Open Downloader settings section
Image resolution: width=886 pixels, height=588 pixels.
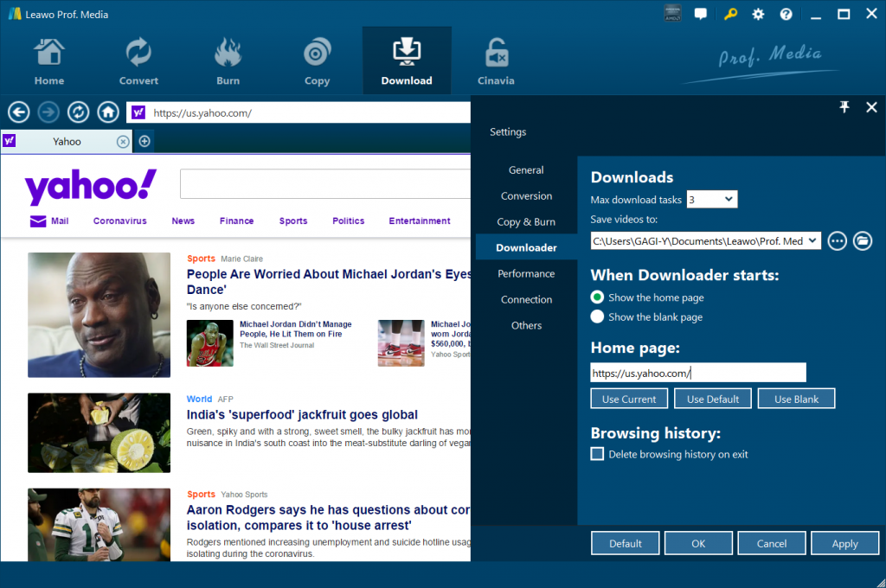coord(526,247)
